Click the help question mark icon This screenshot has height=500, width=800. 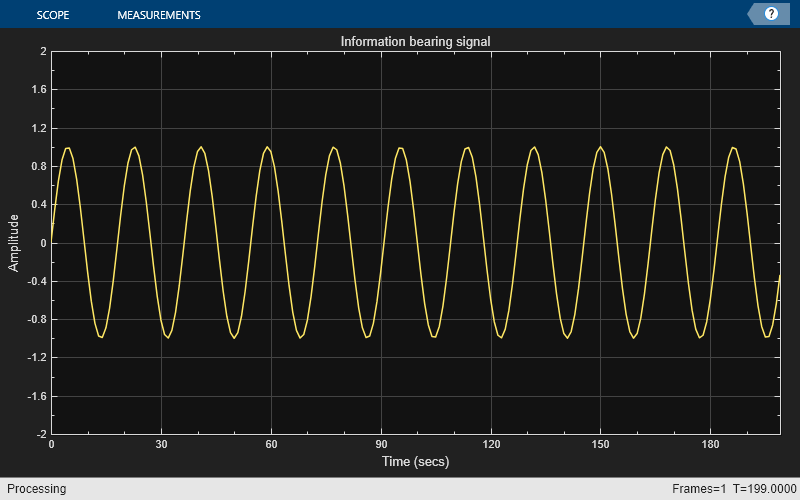point(771,14)
